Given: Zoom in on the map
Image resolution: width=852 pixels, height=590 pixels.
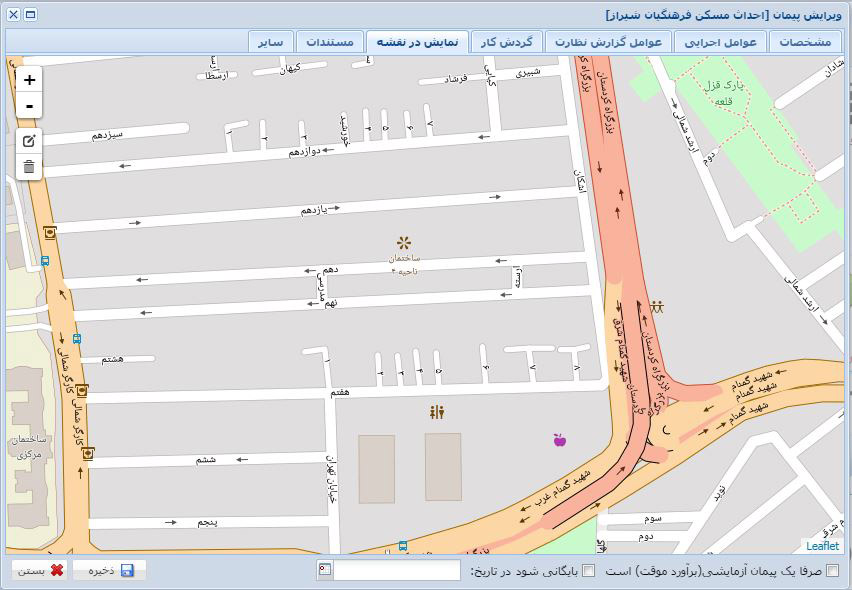Looking at the screenshot, I should (x=29, y=80).
